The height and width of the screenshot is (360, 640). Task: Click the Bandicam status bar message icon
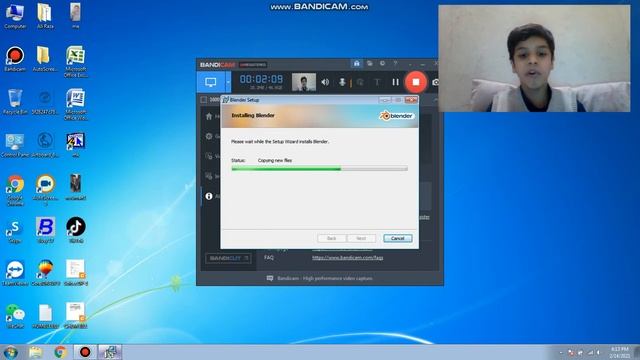[270, 278]
